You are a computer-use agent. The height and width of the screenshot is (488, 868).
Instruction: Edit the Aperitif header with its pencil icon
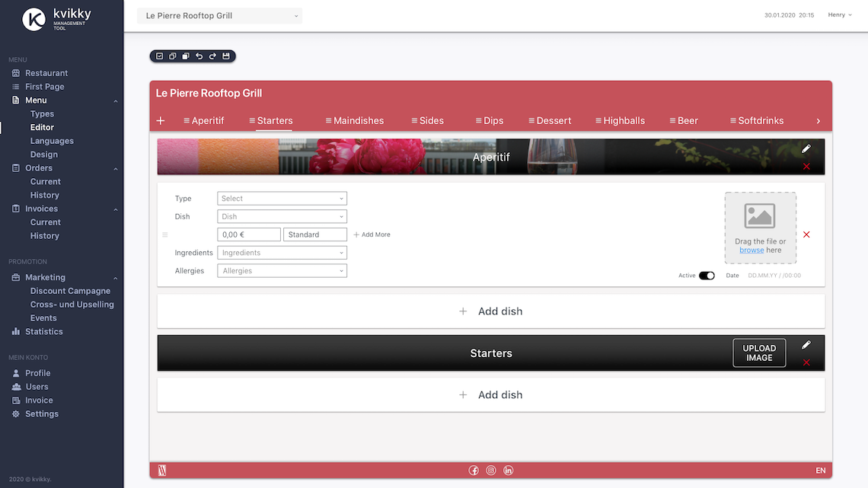[806, 148]
